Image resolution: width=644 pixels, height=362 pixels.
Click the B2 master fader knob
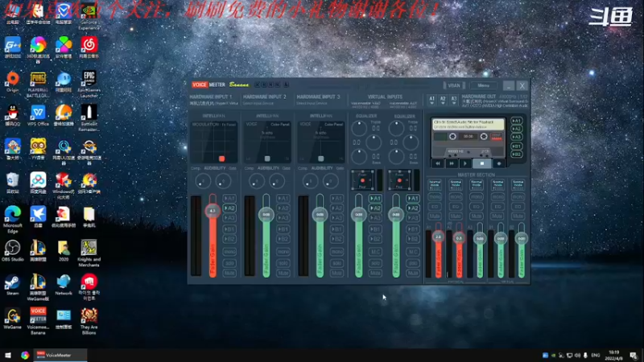click(x=521, y=238)
